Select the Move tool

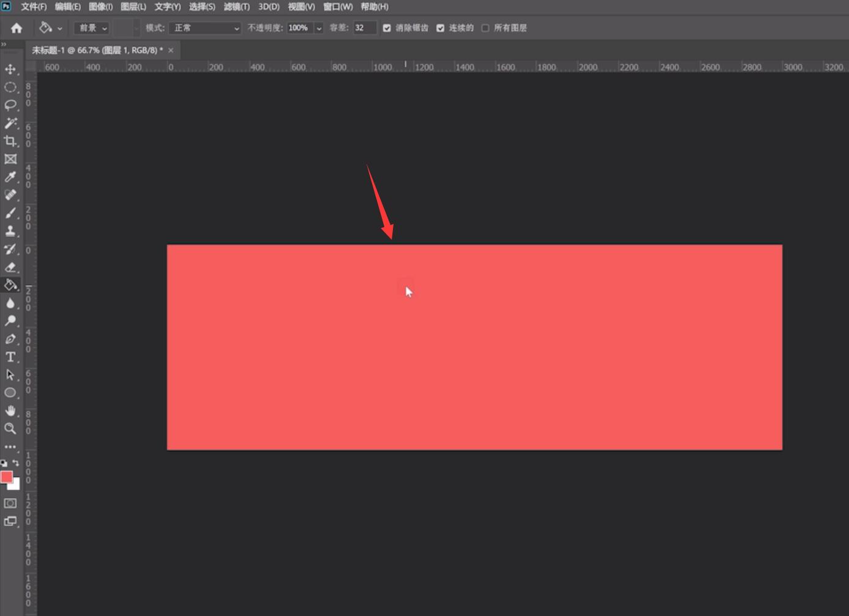pyautogui.click(x=10, y=69)
